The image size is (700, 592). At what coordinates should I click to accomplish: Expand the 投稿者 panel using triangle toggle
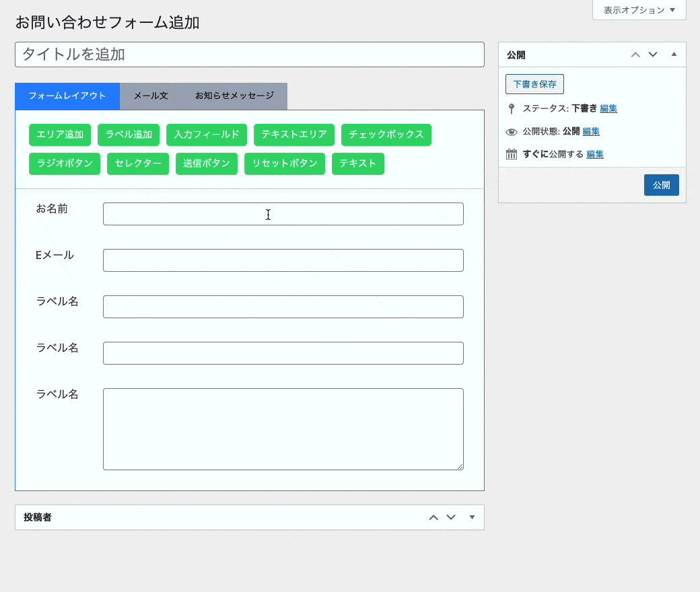[x=472, y=517]
